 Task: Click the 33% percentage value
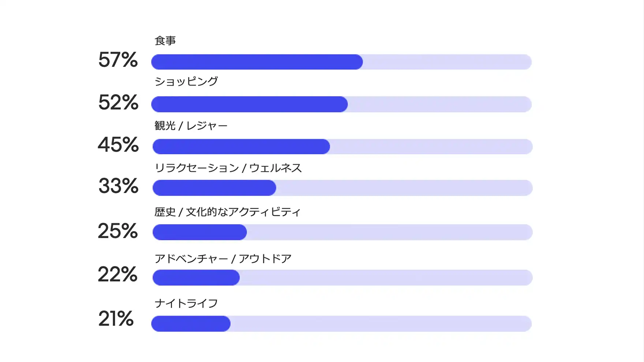tap(118, 186)
